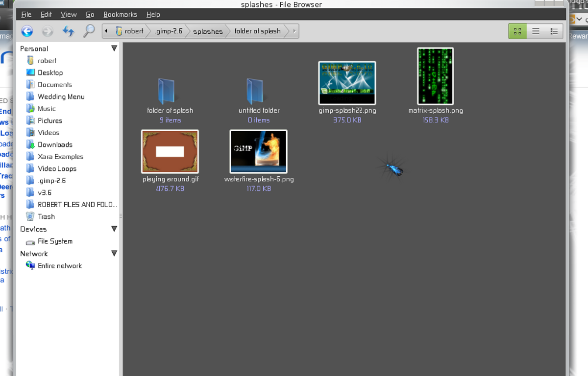Image resolution: width=588 pixels, height=376 pixels.
Task: Click the '476.7 KB' size text
Action: click(x=170, y=188)
